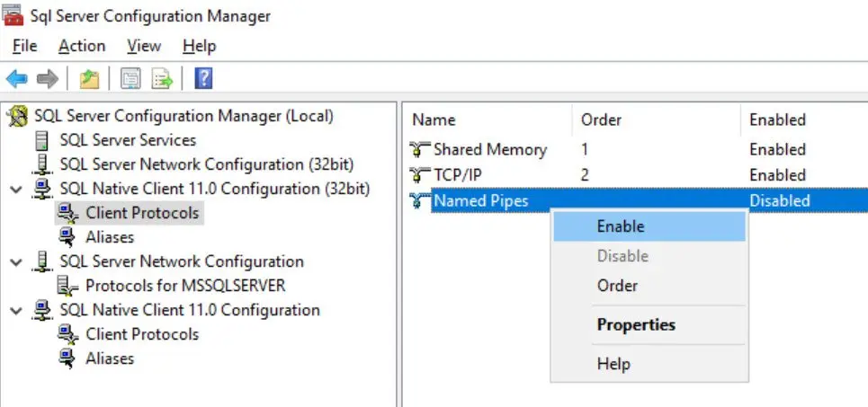
Task: Select SQL Server Services in the tree
Action: pyautogui.click(x=128, y=140)
